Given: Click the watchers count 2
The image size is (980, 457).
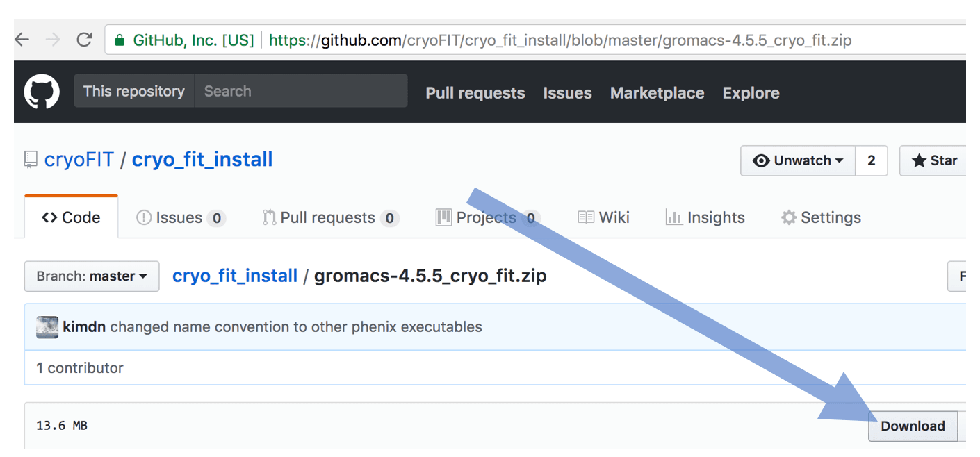Looking at the screenshot, I should coord(871,160).
